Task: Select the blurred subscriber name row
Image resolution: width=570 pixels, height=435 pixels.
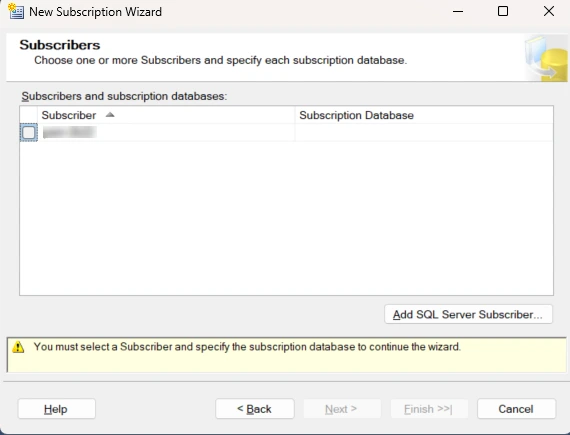Action: (166, 132)
